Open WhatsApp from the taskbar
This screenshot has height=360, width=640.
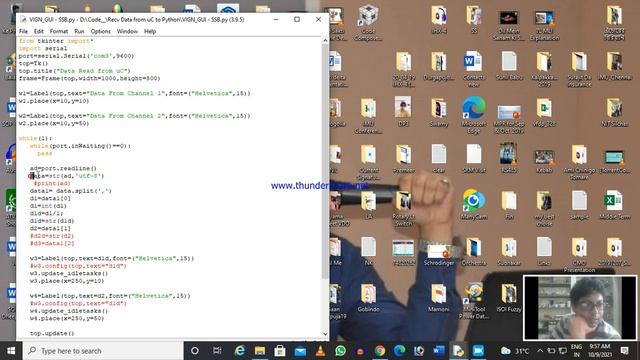coord(340,351)
